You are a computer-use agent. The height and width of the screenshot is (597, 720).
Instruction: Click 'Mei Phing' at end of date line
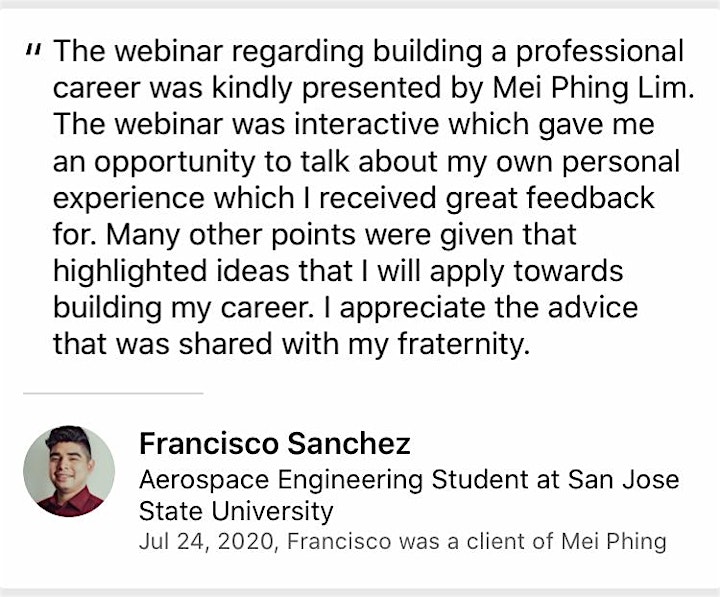(613, 541)
